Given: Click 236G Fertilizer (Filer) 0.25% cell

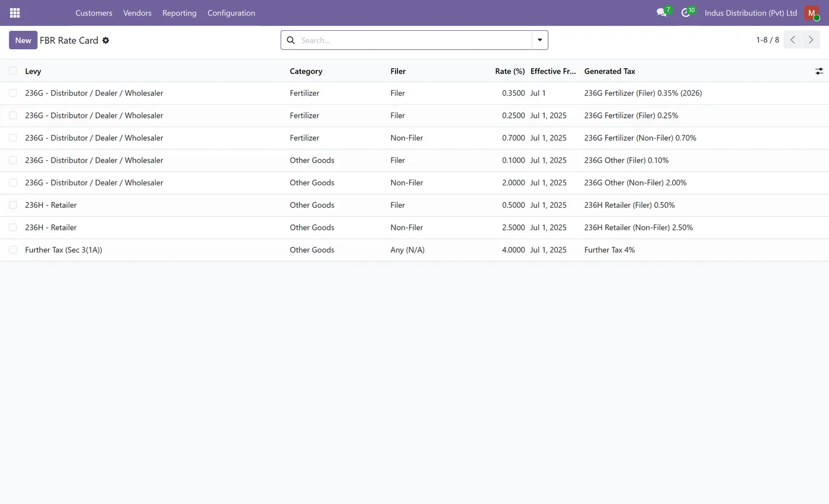Looking at the screenshot, I should (x=631, y=115).
